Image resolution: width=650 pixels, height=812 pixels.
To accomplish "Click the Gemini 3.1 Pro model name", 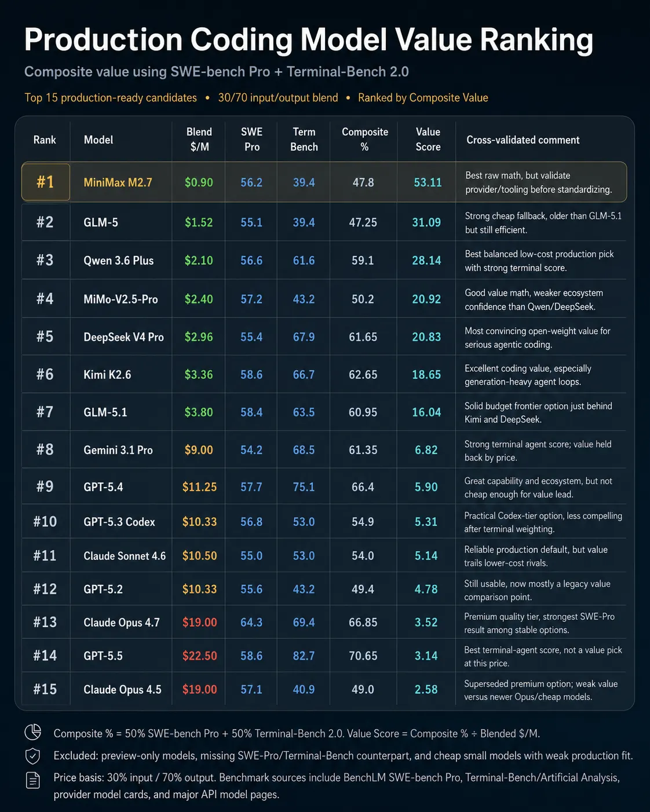I will (118, 450).
